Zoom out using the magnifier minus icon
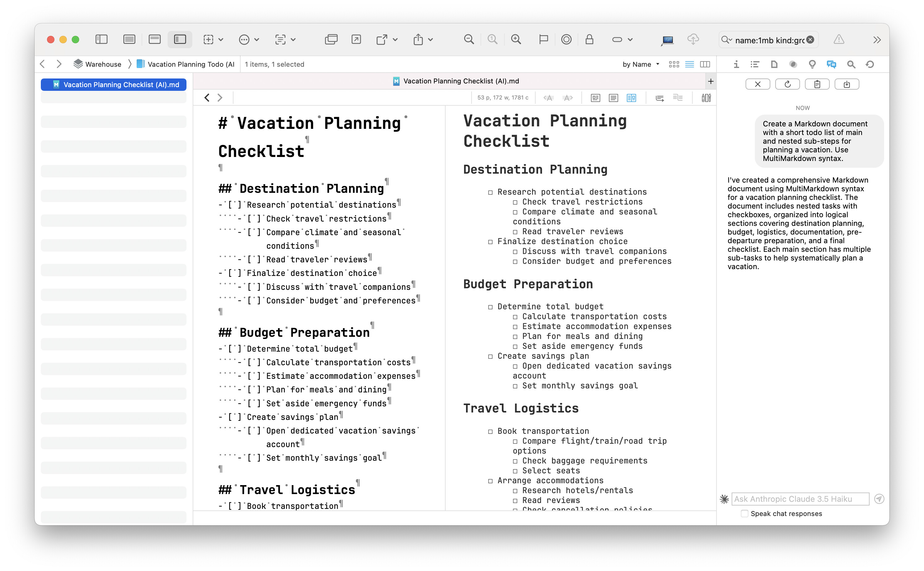924x571 pixels. point(468,39)
